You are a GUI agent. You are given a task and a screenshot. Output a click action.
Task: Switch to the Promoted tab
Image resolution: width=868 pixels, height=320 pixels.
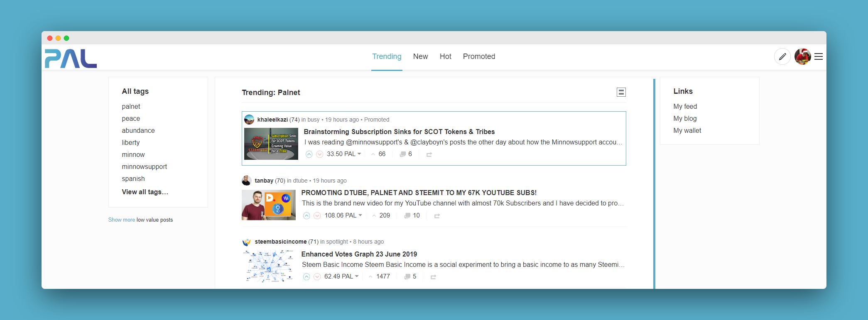pos(479,56)
